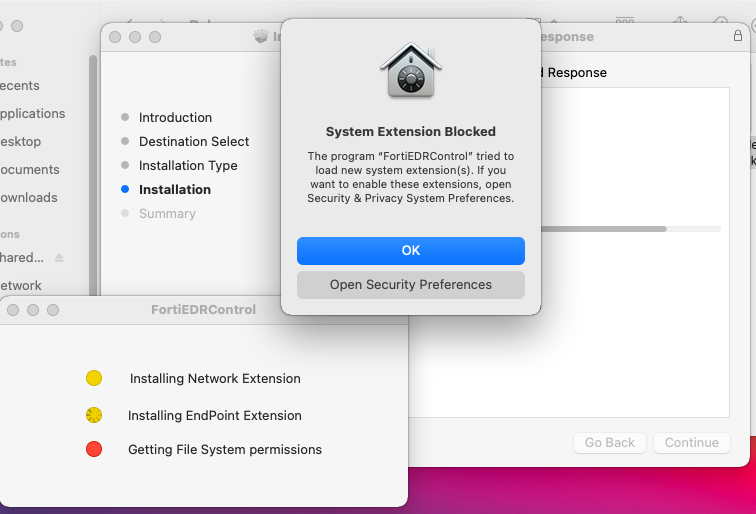
Task: Click the eject icon beside the shared drive
Action: pos(59,258)
